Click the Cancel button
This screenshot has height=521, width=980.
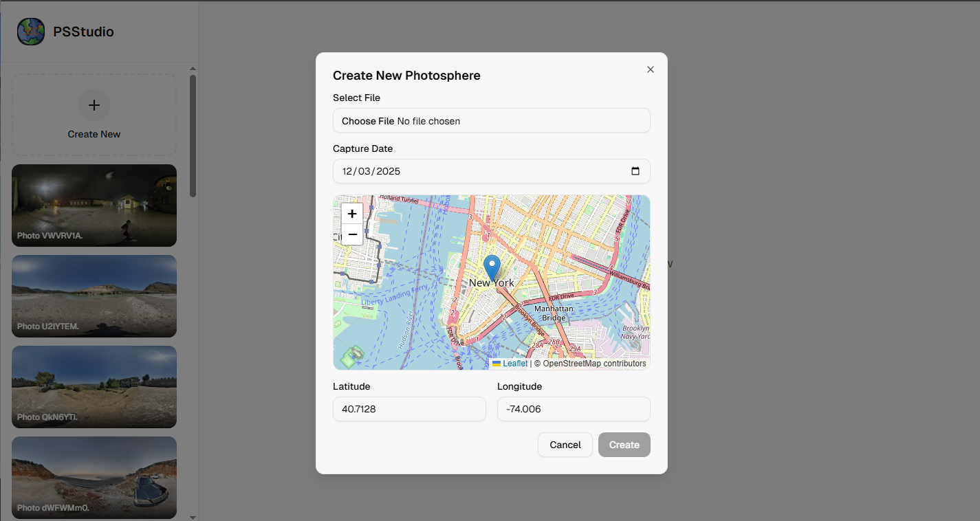pos(565,445)
